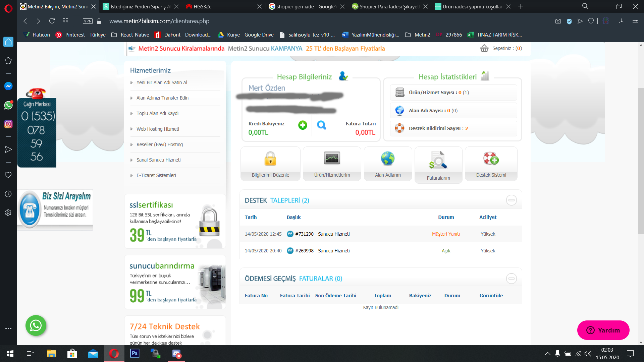Screen dimensions: 644x362
Task: Open Flaticon bookmark
Action: (36, 35)
